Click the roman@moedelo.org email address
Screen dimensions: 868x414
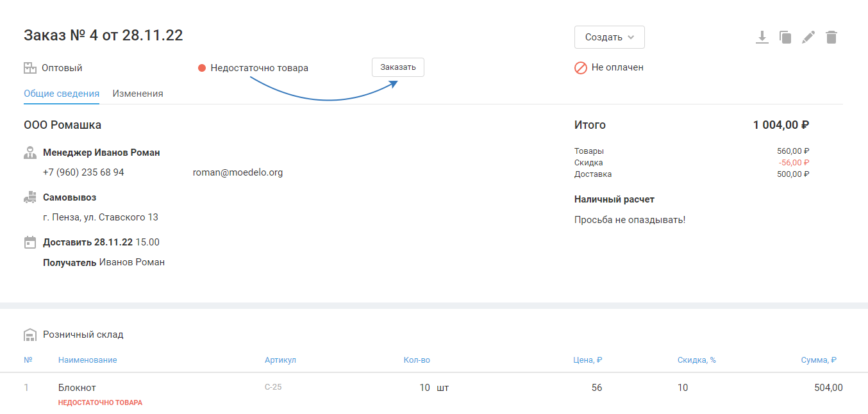coord(237,172)
